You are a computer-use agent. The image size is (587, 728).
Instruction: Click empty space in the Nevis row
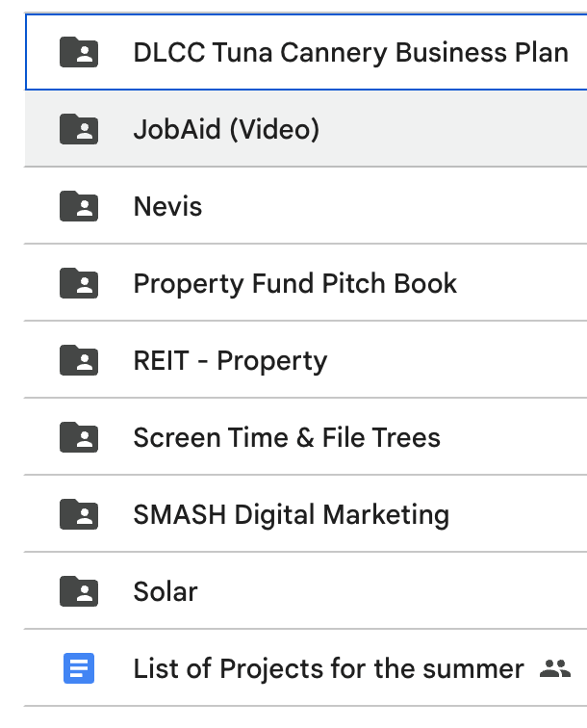[395, 206]
